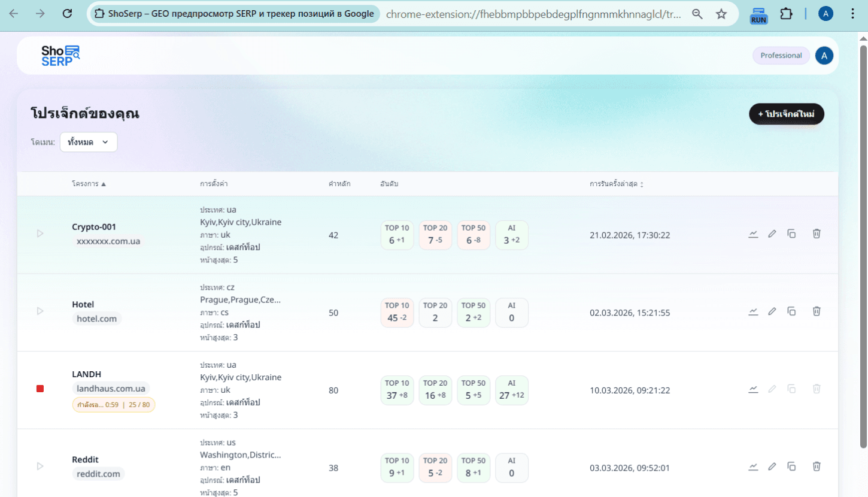Click the reddit.com domain tag
This screenshot has height=497, width=868.
coord(98,474)
